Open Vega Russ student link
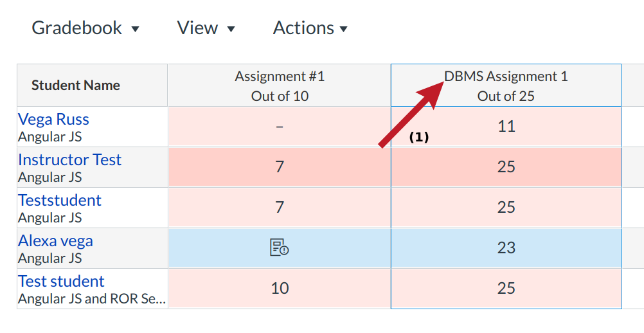644x333 pixels. pos(53,119)
